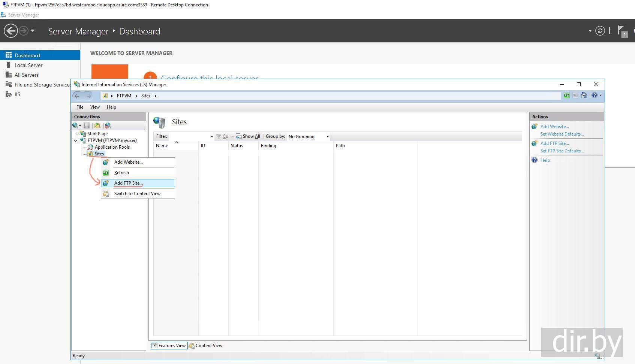Click Set FTP Site Defaults link

coord(562,151)
